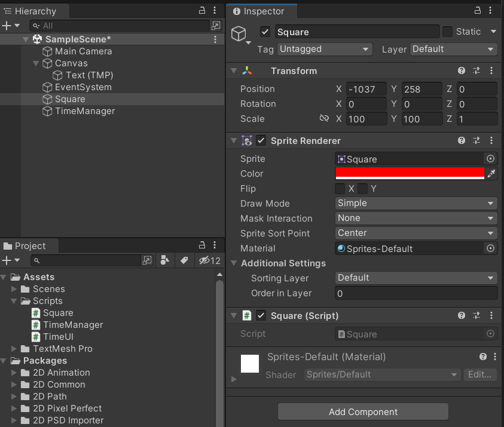Screen dimensions: 504x427
Task: Click the Add Component button
Action: click(363, 411)
